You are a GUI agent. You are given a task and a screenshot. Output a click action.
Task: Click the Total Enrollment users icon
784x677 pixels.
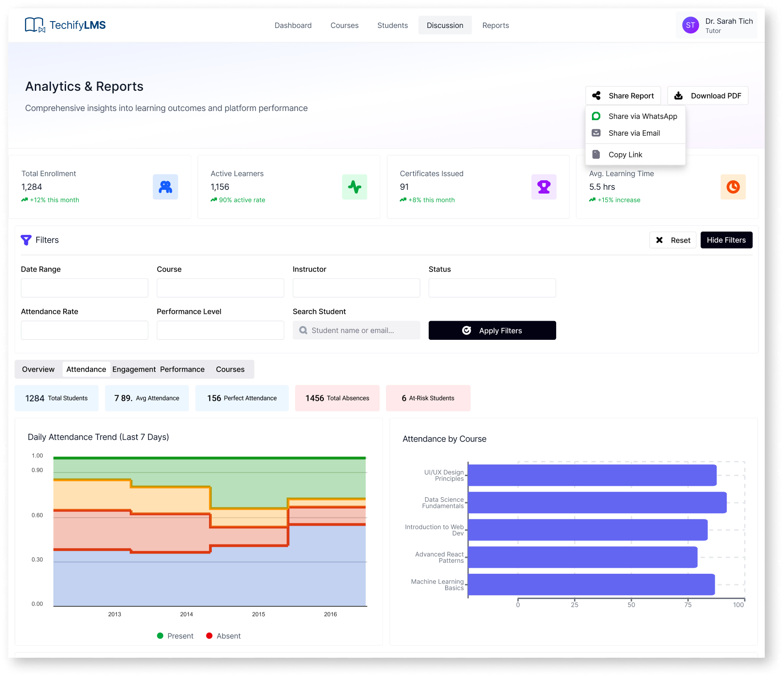pos(165,187)
